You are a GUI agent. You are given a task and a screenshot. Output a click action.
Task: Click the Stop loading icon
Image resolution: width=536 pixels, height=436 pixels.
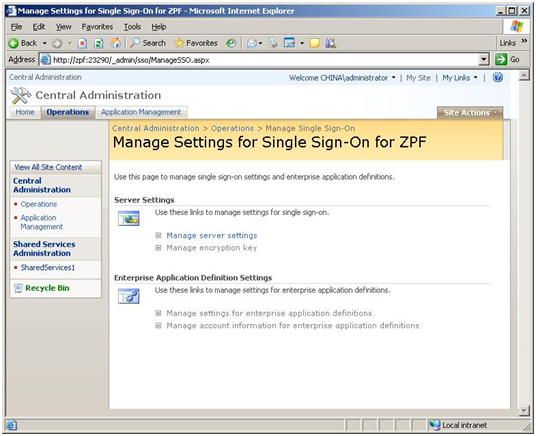tap(82, 43)
